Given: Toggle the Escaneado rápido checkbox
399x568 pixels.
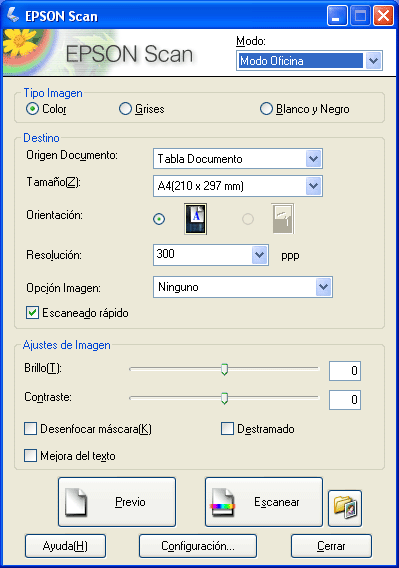Looking at the screenshot, I should pos(32,313).
